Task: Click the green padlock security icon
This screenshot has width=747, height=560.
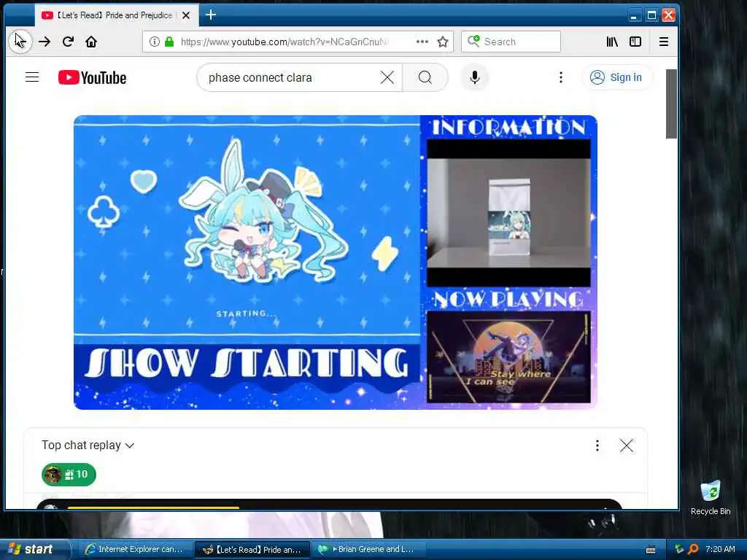Action: (169, 42)
